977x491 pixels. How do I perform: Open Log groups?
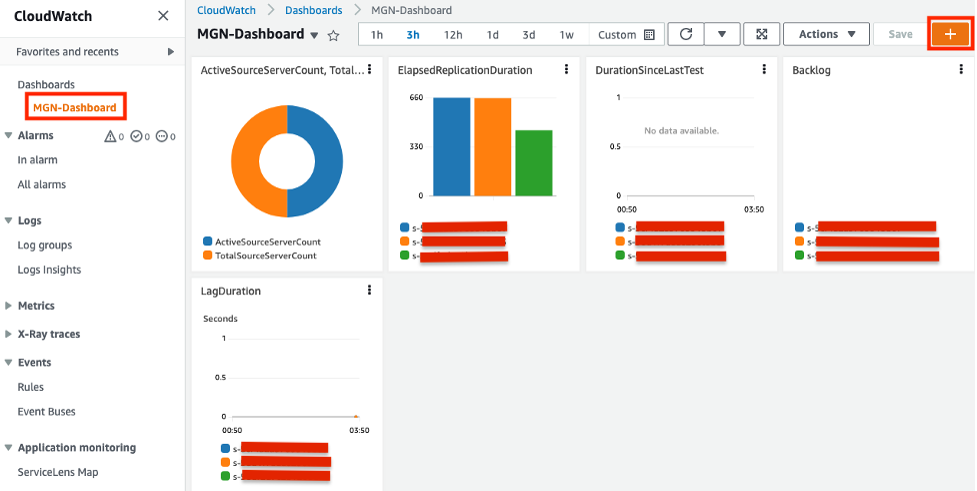pos(45,246)
